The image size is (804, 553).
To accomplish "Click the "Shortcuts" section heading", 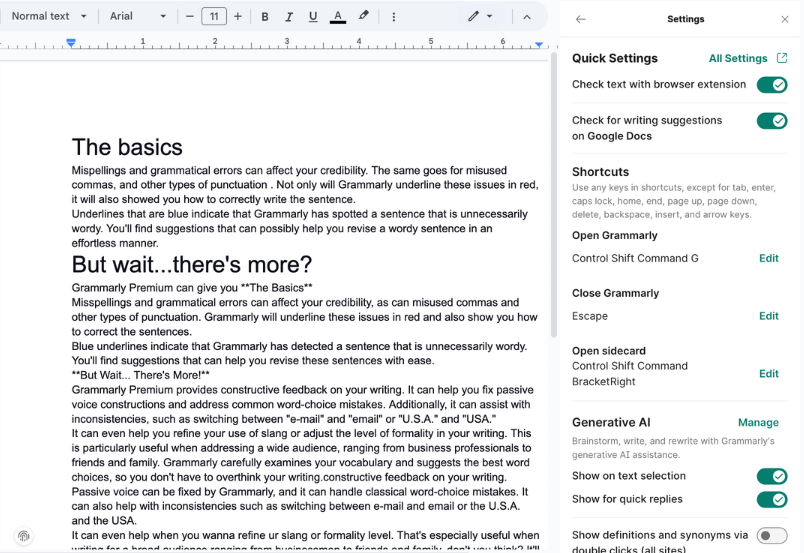I will (600, 172).
